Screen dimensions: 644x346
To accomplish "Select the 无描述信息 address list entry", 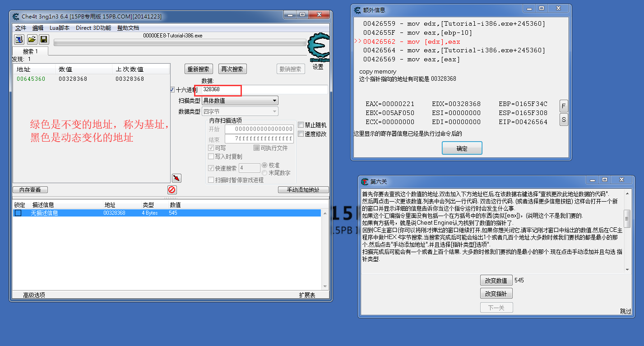I will pos(167,213).
